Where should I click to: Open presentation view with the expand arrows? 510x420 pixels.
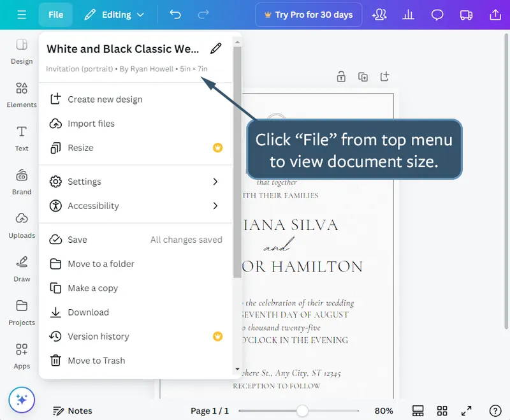click(x=466, y=410)
